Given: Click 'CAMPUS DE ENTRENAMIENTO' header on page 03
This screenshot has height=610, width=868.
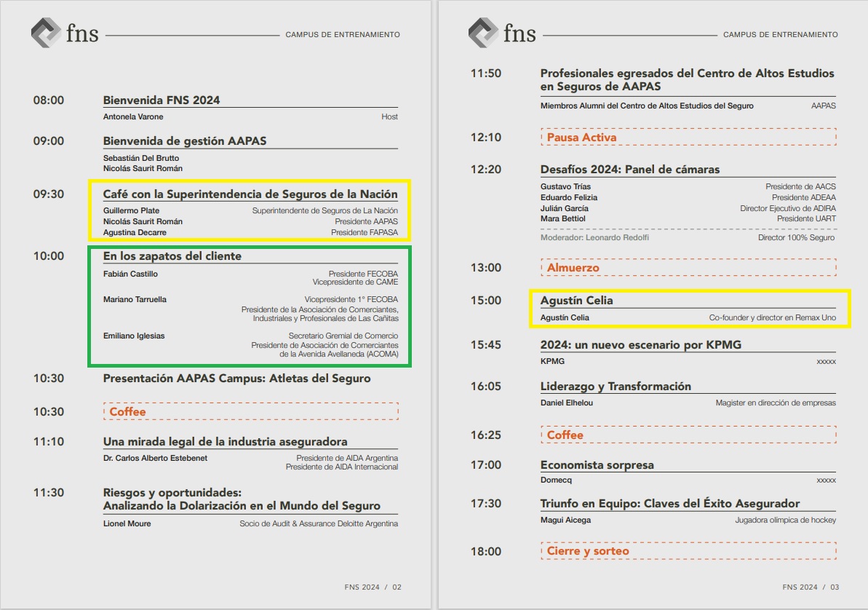Looking at the screenshot, I should coord(781,35).
